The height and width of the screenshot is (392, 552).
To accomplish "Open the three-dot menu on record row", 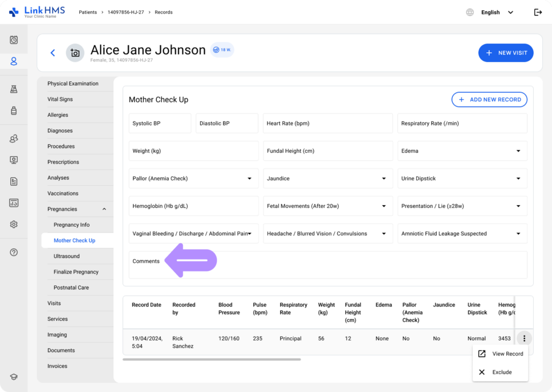I will point(524,339).
